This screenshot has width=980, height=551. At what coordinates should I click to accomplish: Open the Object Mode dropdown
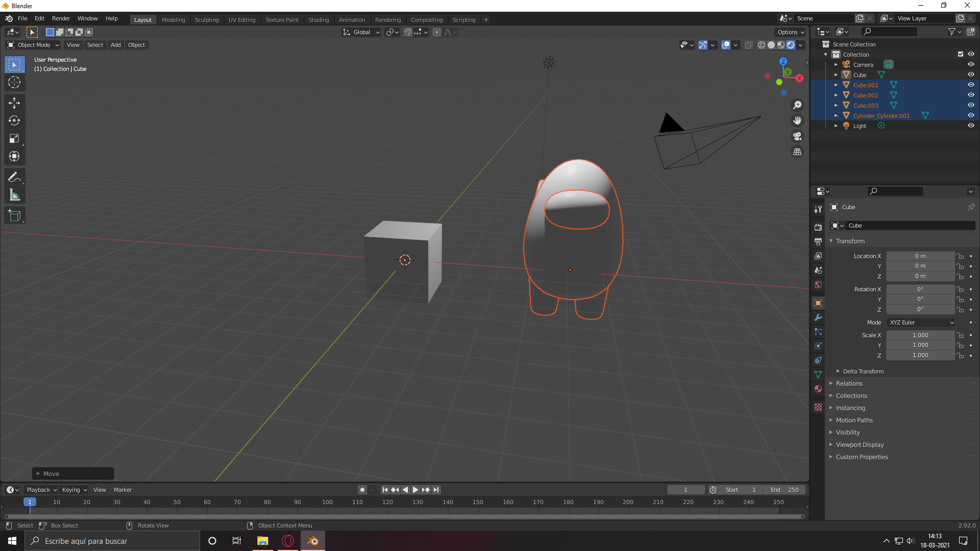click(x=33, y=45)
